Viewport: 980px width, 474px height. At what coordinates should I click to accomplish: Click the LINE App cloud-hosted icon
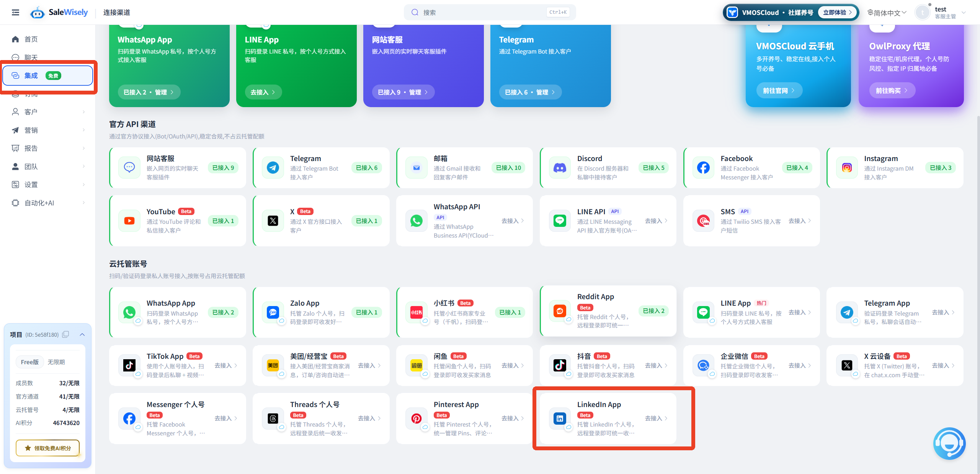[x=703, y=312]
